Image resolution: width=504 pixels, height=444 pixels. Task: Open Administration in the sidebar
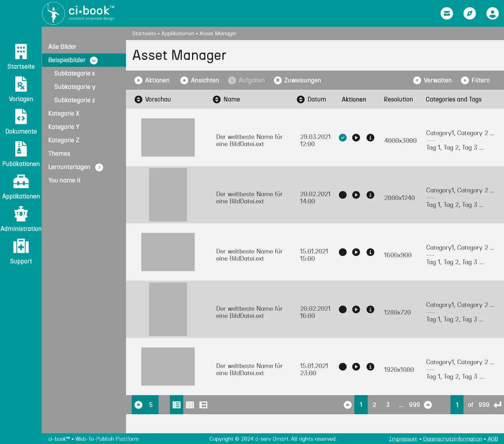pos(21,219)
